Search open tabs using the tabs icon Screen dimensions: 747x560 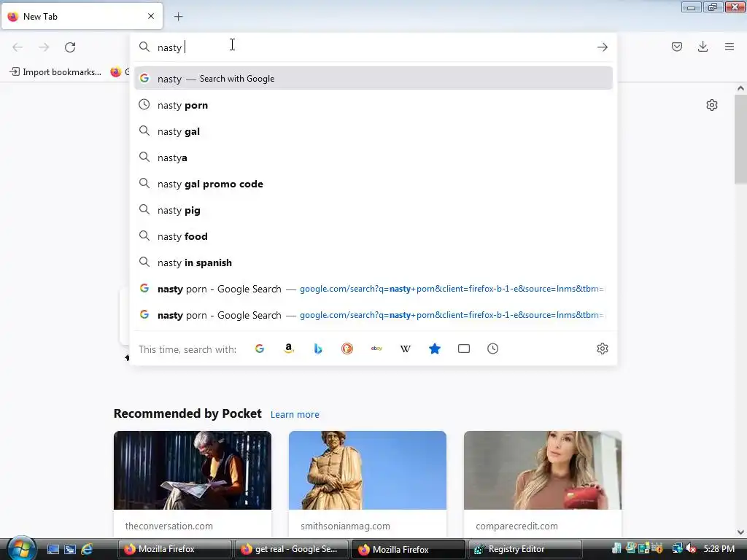pos(463,349)
